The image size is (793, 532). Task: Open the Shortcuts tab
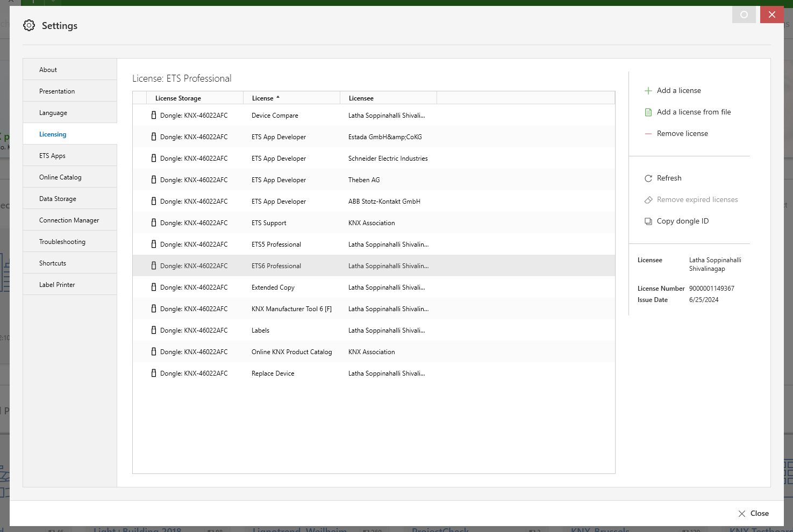[70, 263]
